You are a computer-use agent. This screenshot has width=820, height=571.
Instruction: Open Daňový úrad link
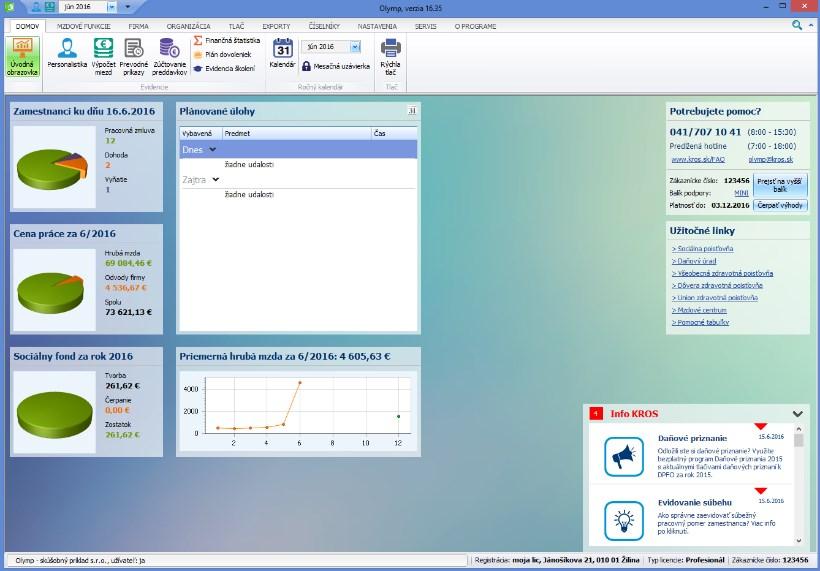pos(694,261)
